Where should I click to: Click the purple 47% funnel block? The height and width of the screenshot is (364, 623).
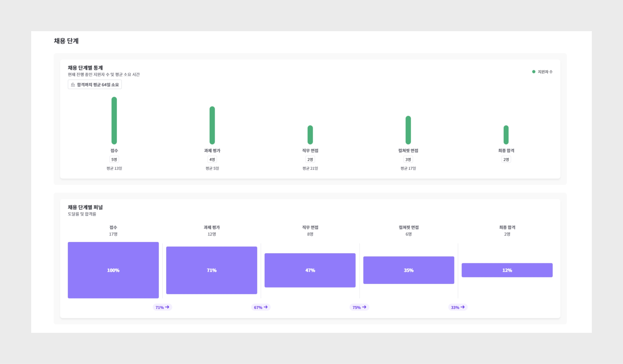310,270
